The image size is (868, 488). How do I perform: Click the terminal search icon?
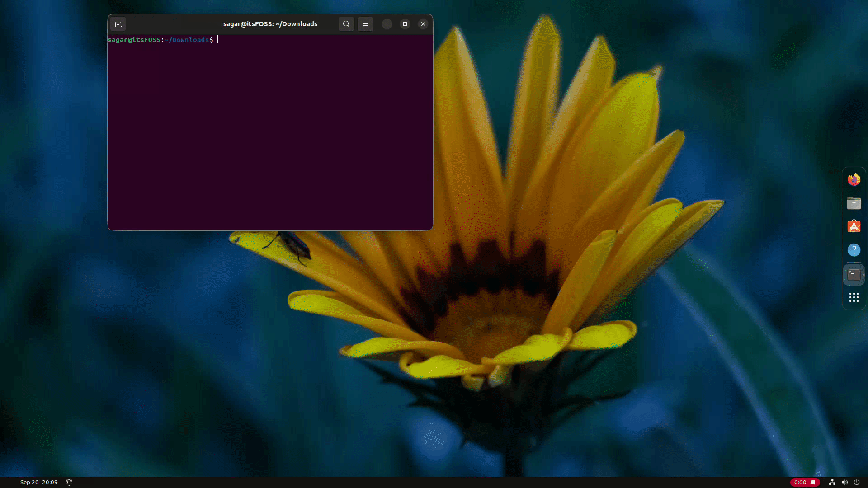pos(346,24)
